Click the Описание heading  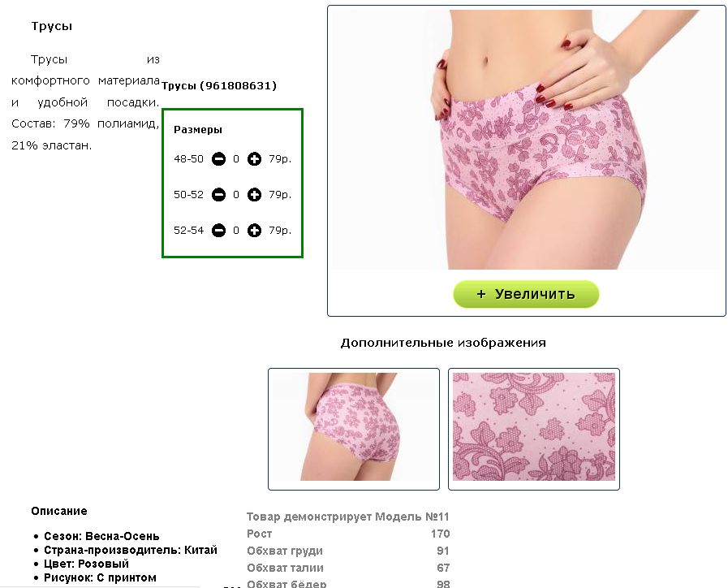[59, 511]
